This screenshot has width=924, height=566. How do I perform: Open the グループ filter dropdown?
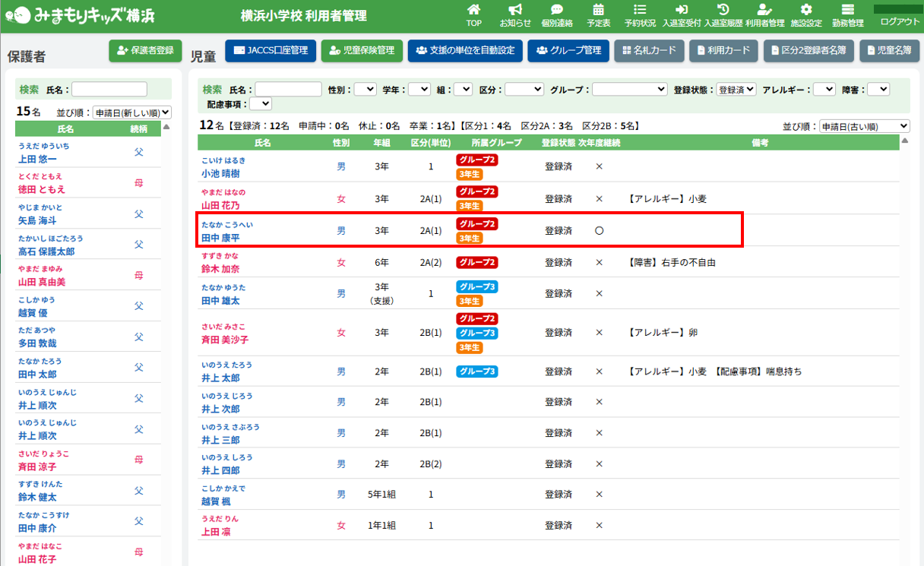coord(629,90)
